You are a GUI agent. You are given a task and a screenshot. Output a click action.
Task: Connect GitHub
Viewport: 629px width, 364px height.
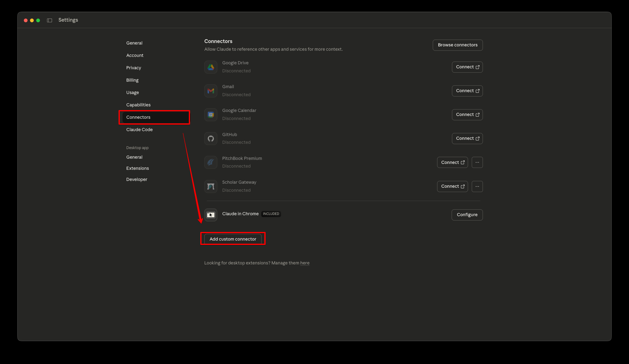click(467, 139)
